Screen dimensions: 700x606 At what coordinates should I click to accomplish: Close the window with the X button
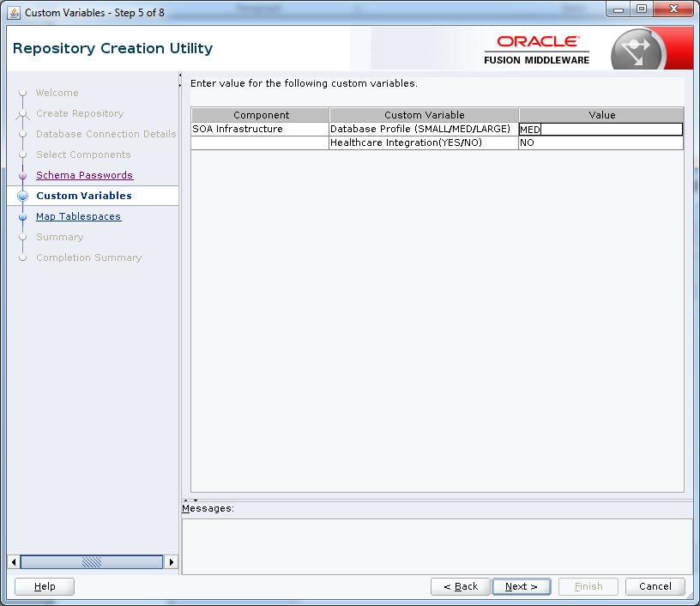tap(673, 9)
